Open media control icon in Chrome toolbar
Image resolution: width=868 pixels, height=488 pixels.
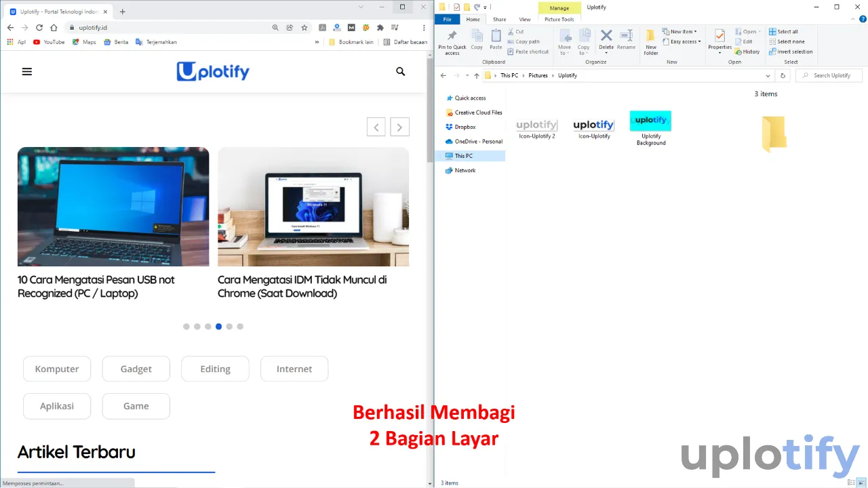(x=395, y=28)
